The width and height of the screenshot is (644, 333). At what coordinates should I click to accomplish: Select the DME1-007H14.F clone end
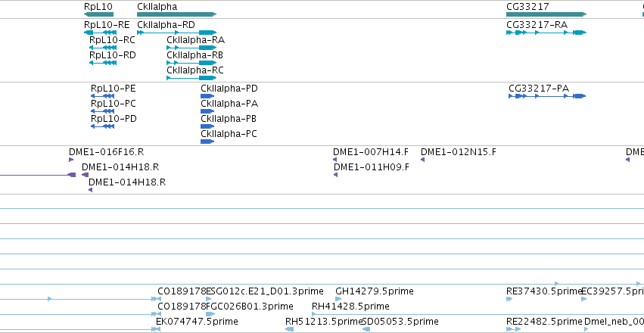tap(335, 160)
